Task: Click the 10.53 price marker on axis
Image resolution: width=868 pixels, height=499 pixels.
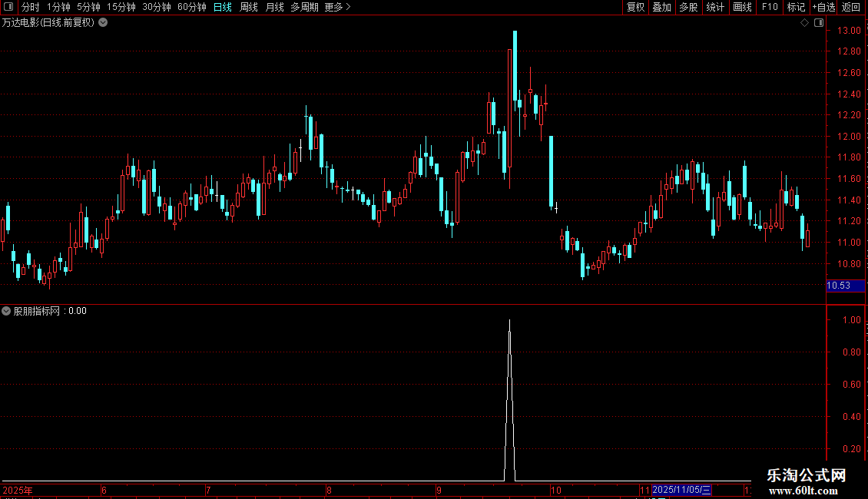Action: pos(845,286)
